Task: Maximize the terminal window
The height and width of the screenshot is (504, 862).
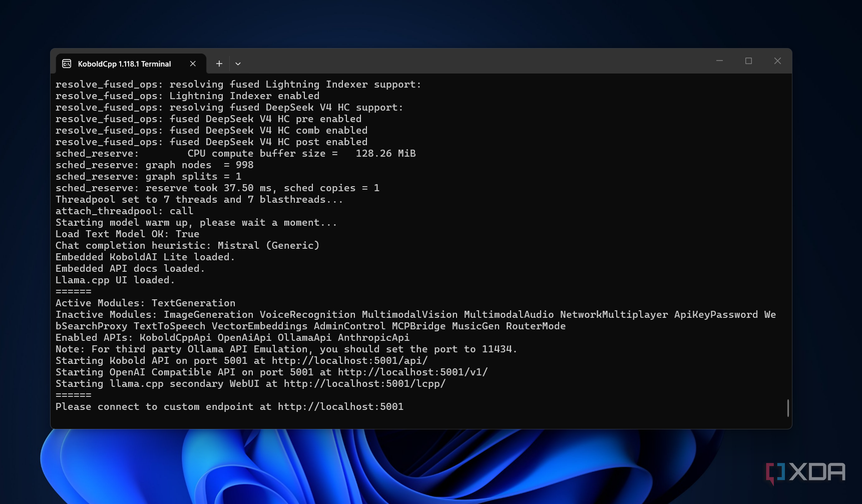Action: 748,61
